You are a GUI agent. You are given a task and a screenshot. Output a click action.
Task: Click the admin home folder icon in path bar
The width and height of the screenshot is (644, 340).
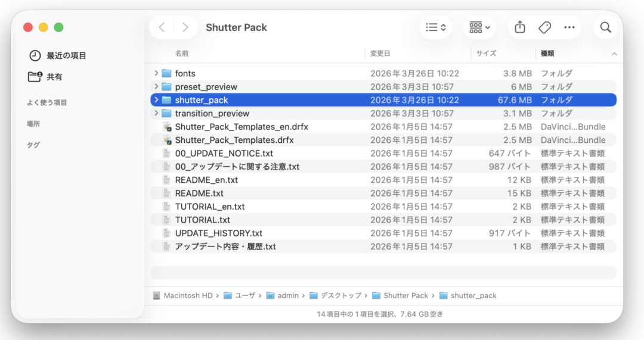pos(270,296)
